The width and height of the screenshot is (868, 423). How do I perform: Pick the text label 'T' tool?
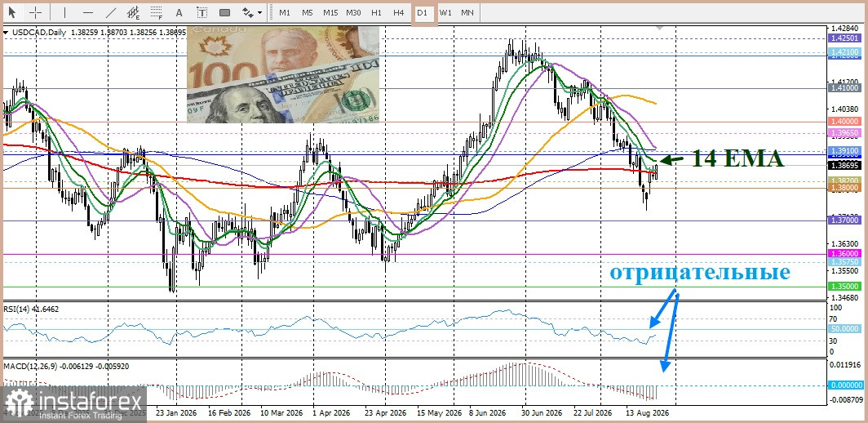coord(202,12)
